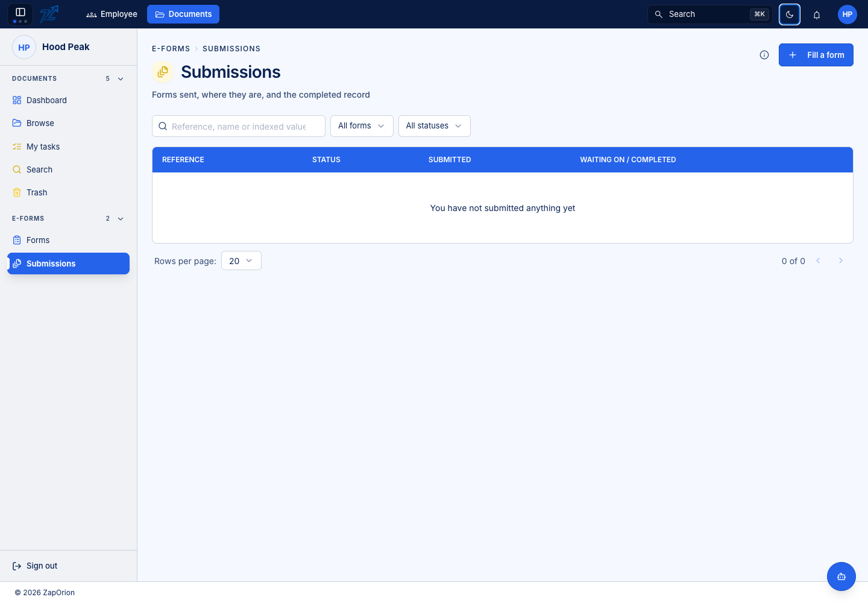Open Search in the sidebar
Screen dimensions: 868x603
(68, 169)
